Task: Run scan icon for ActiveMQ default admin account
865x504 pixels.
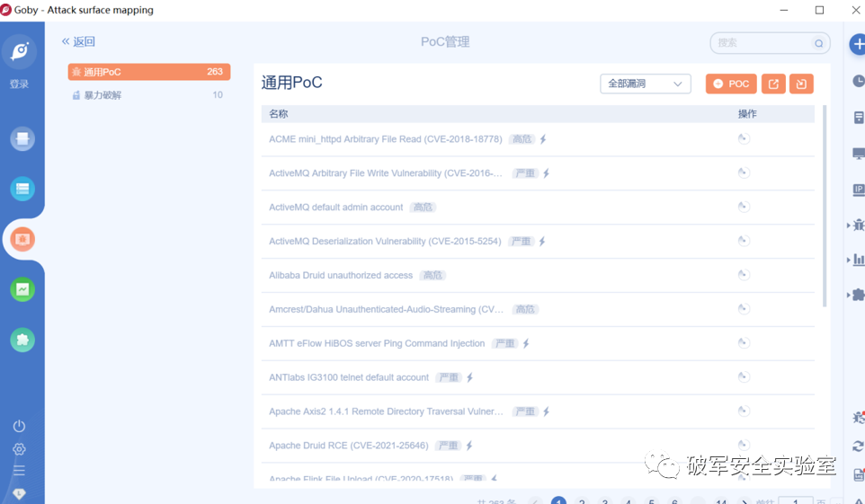Action: click(x=744, y=207)
